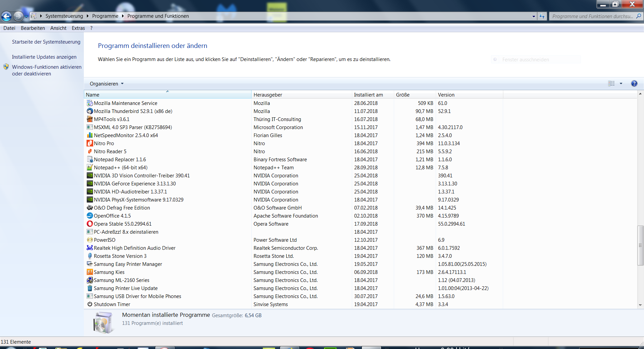Open Windows-Funktionen aktivieren oder deaktivieren link

coord(47,70)
